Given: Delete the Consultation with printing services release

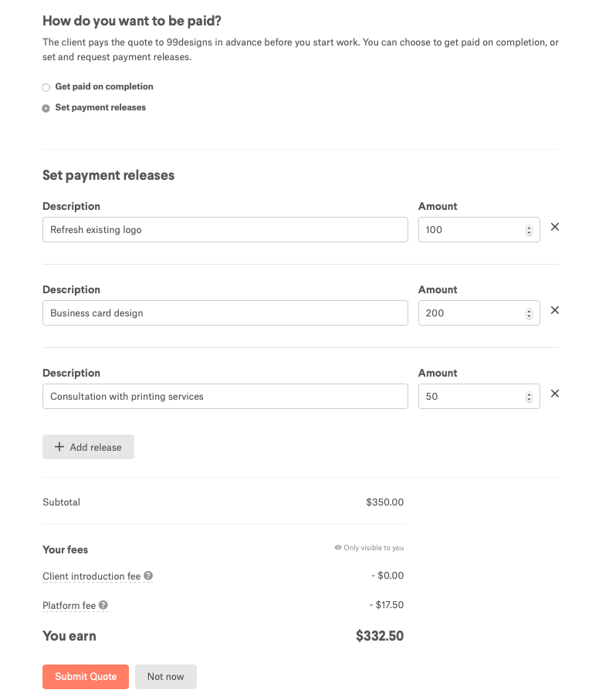Looking at the screenshot, I should click(x=554, y=394).
